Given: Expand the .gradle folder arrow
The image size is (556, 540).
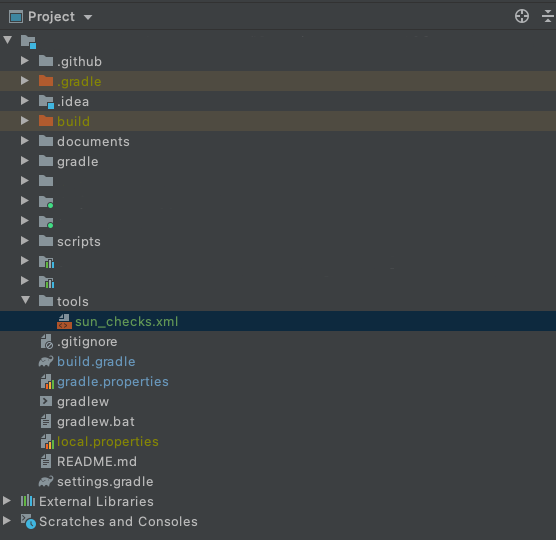Looking at the screenshot, I should pos(24,80).
